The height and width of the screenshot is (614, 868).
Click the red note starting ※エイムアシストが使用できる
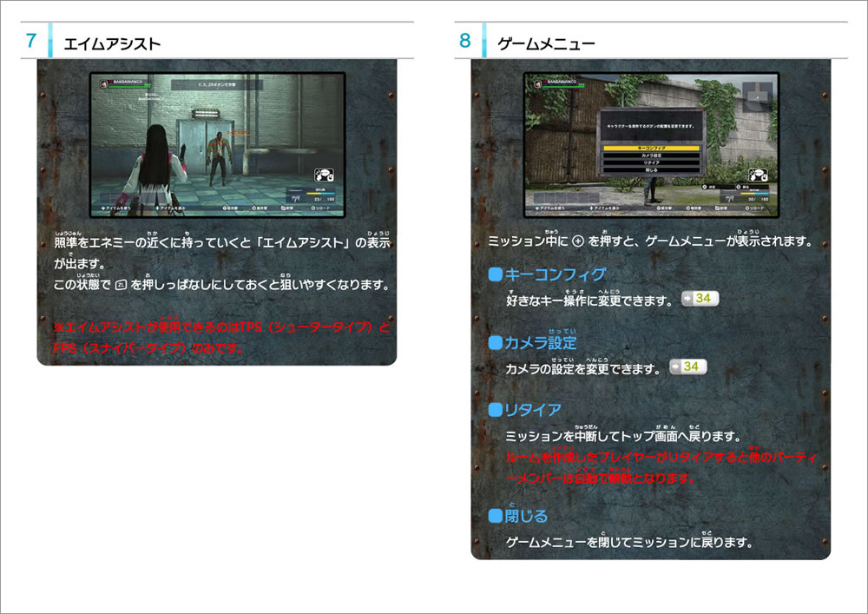[x=222, y=327]
